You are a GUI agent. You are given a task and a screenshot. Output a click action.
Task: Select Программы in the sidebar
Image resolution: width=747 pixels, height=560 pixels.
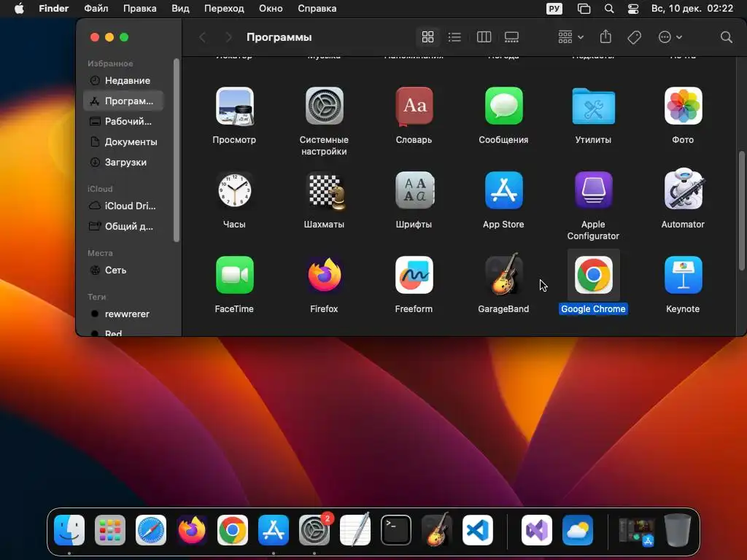123,101
